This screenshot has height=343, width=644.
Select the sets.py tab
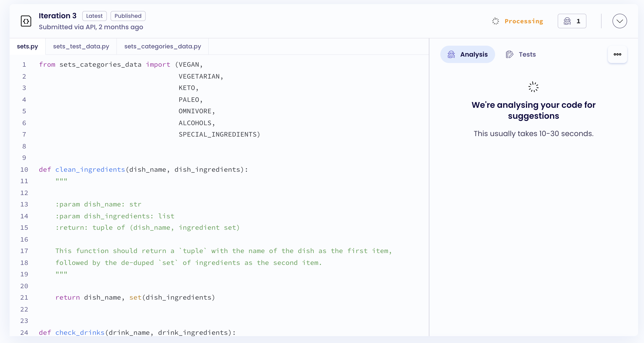click(x=27, y=46)
